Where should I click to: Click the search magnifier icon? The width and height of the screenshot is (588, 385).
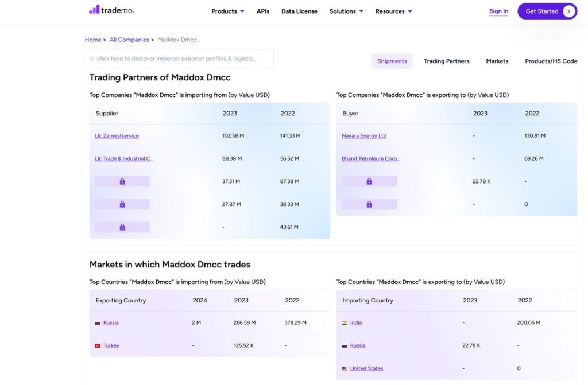(91, 59)
